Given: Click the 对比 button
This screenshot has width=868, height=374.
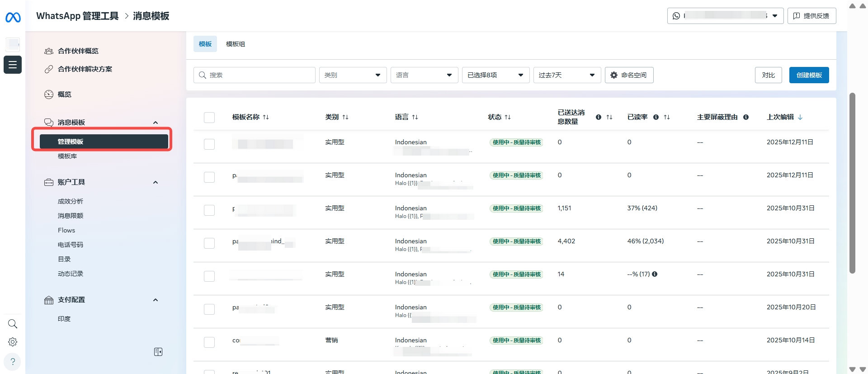Looking at the screenshot, I should click(768, 75).
